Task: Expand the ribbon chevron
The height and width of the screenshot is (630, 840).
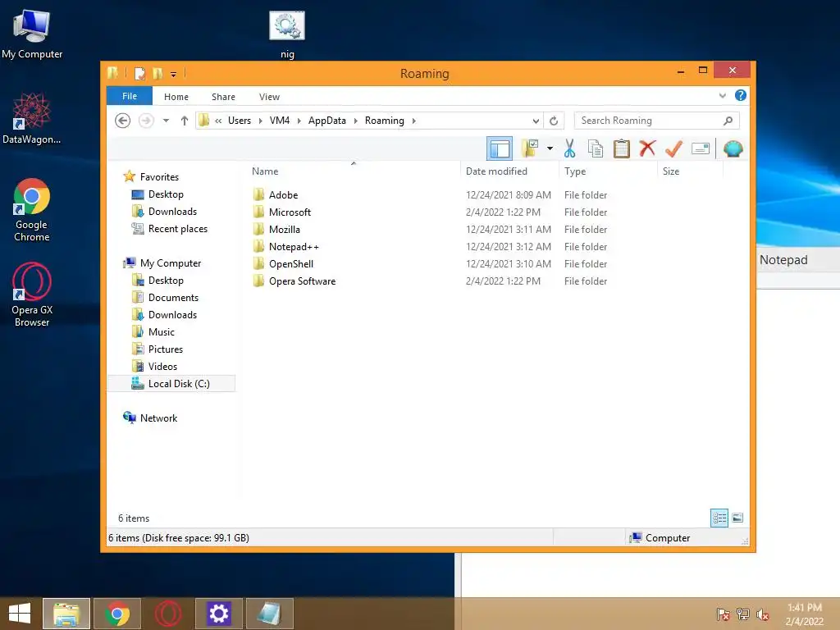Action: pyautogui.click(x=722, y=96)
